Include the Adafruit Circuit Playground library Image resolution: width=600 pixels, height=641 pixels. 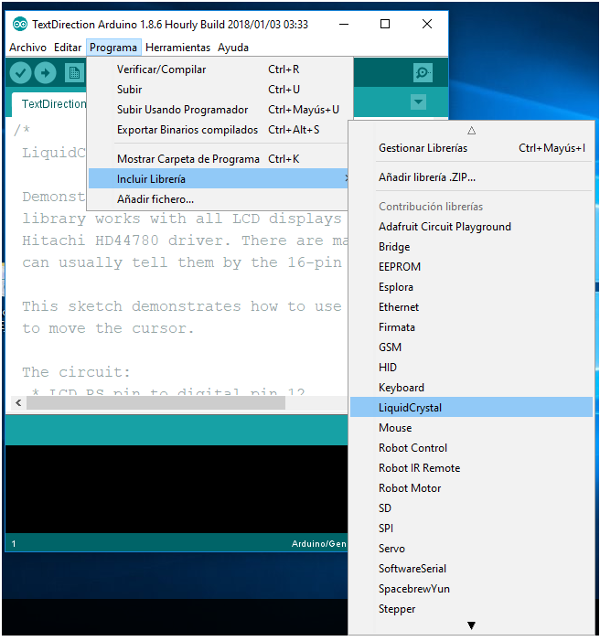(471, 226)
